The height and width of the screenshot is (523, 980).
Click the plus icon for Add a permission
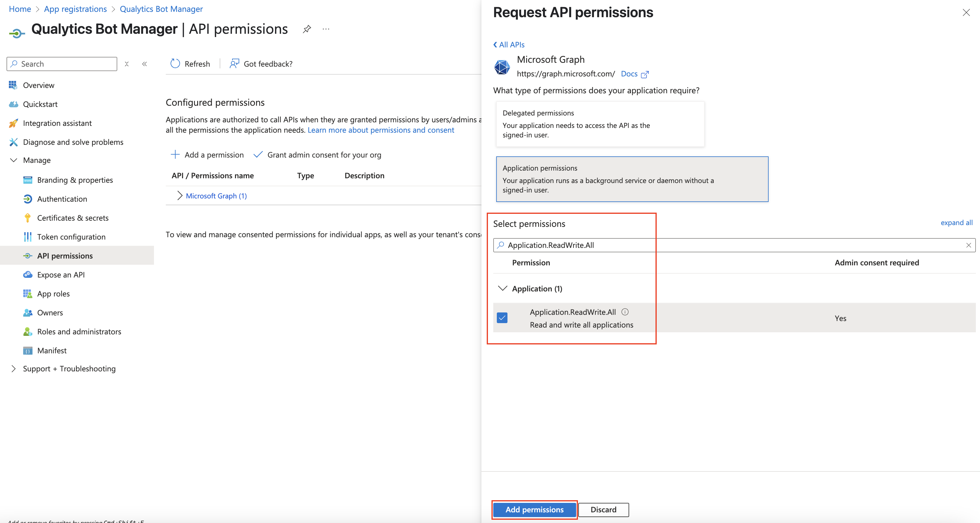tap(175, 155)
